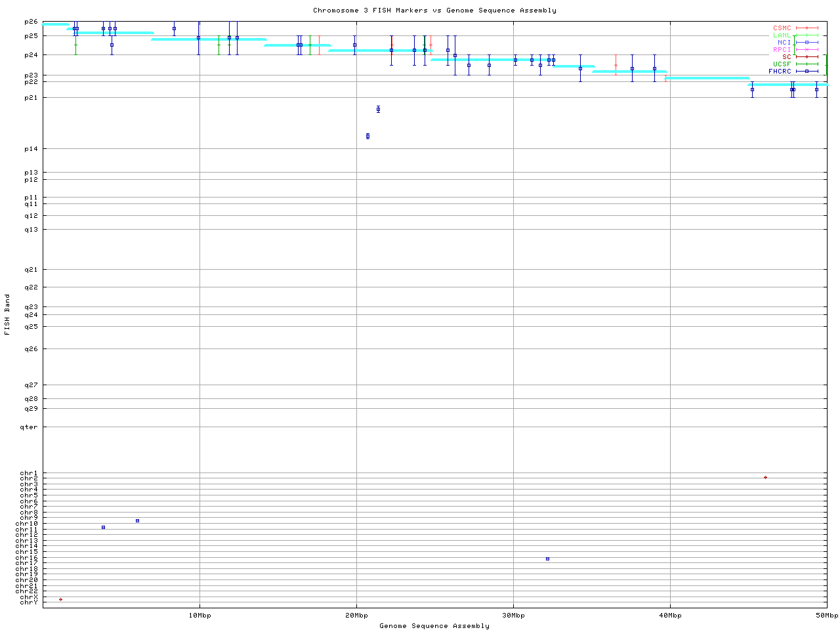Click the blue square marker near chr16
Image resolution: width=840 pixels, height=630 pixels.
[x=547, y=558]
